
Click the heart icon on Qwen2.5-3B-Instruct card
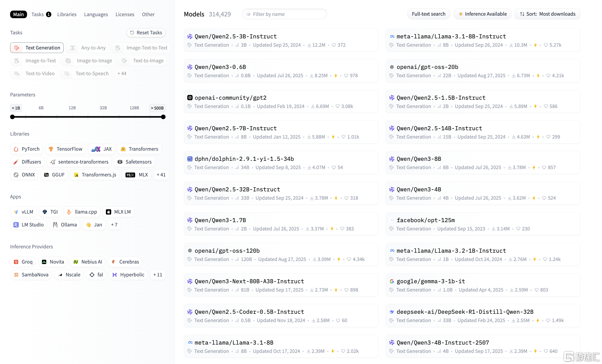pyautogui.click(x=334, y=45)
